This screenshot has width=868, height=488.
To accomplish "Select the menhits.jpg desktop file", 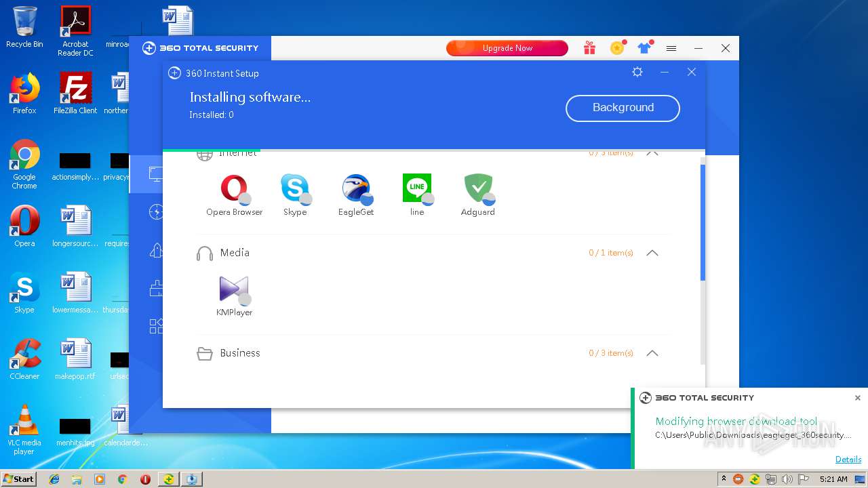I will point(75,431).
